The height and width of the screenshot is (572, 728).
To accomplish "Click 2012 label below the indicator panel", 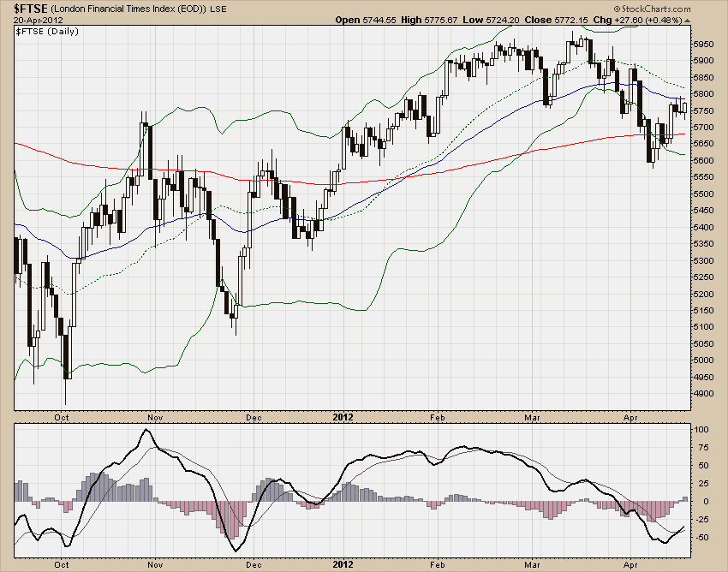I will pos(343,565).
